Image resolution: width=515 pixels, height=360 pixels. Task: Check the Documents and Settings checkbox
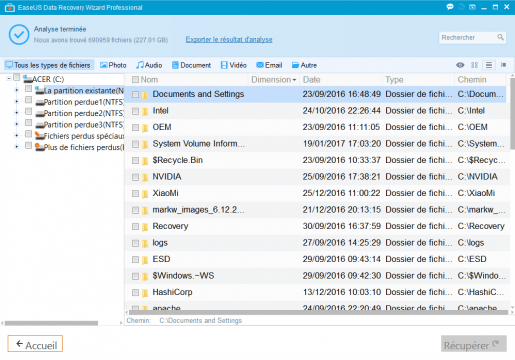coord(135,95)
